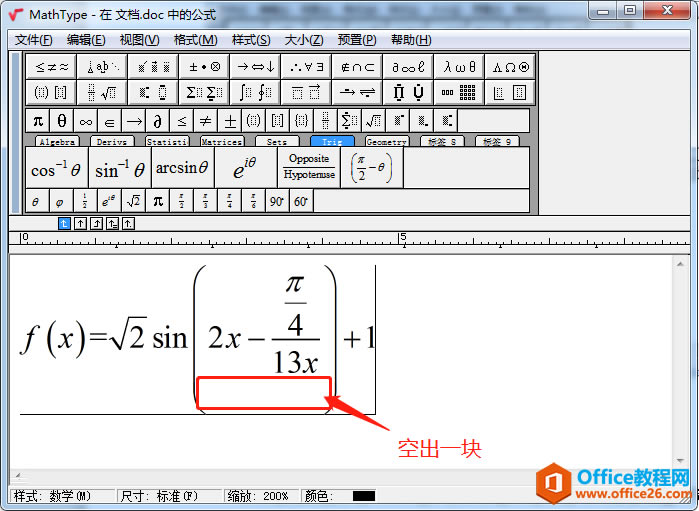Switch to the Algebra tab
699x511 pixels.
57,141
